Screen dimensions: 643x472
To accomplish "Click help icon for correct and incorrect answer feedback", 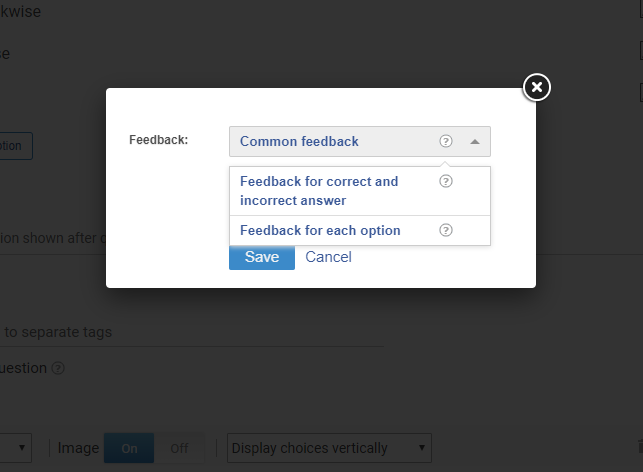I will 446,182.
